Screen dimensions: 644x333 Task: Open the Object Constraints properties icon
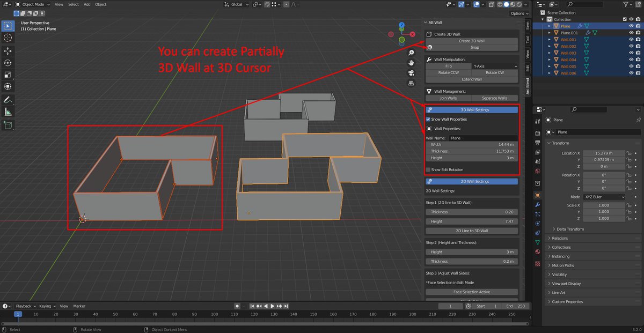click(538, 233)
